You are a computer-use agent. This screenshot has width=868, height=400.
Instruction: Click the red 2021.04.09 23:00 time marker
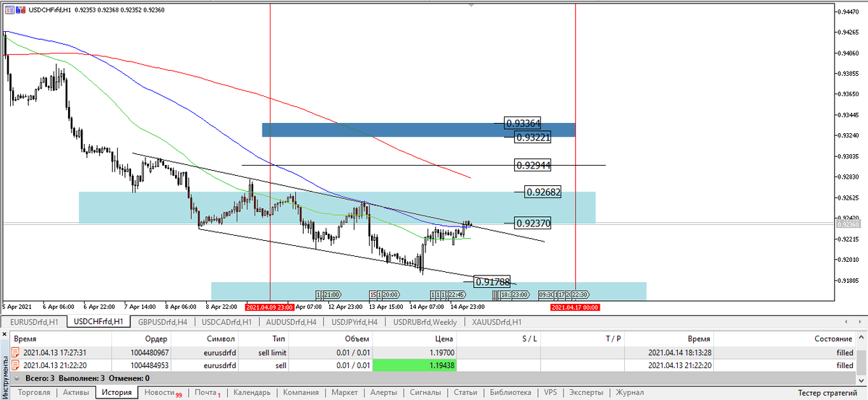point(269,307)
